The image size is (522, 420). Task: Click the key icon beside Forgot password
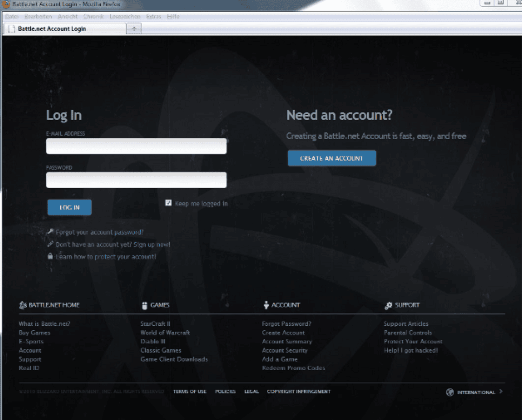51,232
